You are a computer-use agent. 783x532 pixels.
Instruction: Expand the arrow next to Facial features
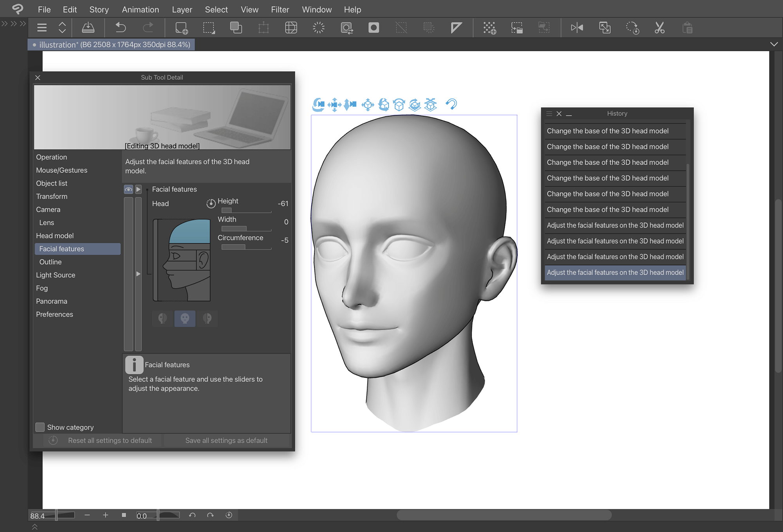(x=138, y=189)
